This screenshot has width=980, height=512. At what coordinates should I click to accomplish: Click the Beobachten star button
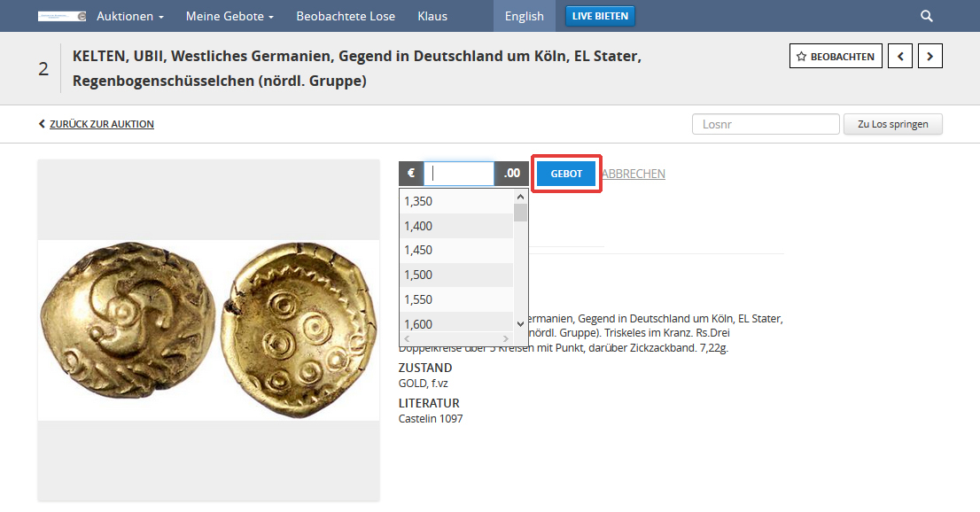click(836, 57)
